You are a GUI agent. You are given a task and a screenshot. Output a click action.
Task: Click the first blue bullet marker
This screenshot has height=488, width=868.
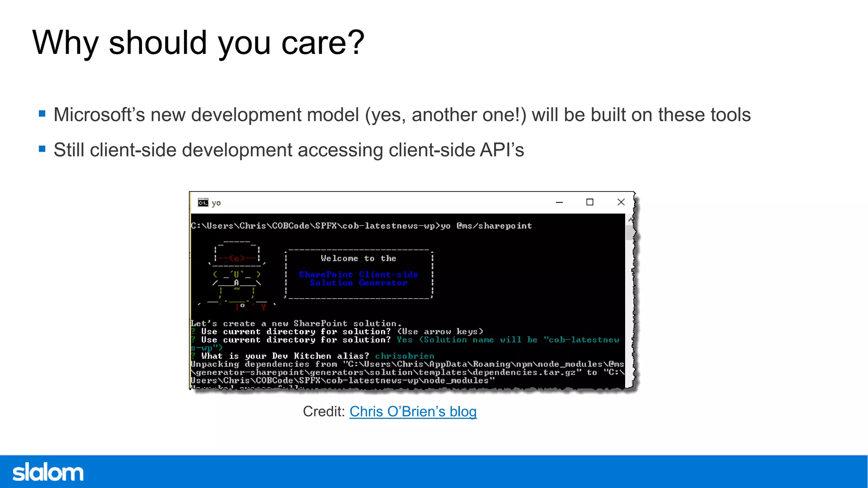(x=42, y=114)
